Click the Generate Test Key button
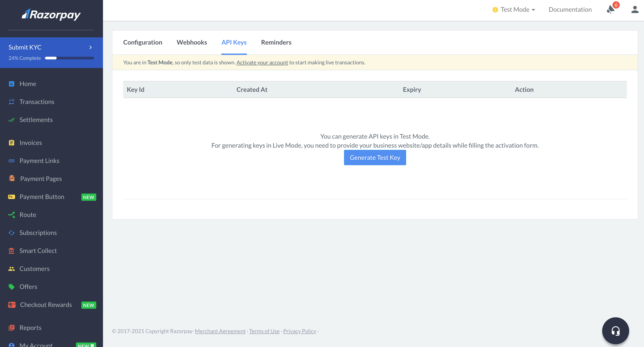The height and width of the screenshot is (347, 644). [x=375, y=158]
